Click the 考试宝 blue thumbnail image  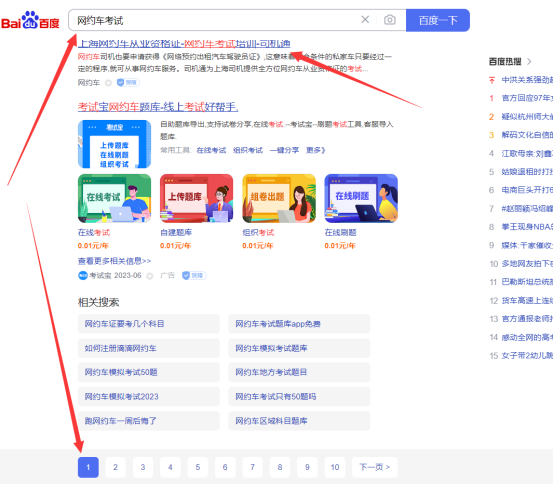coord(114,144)
